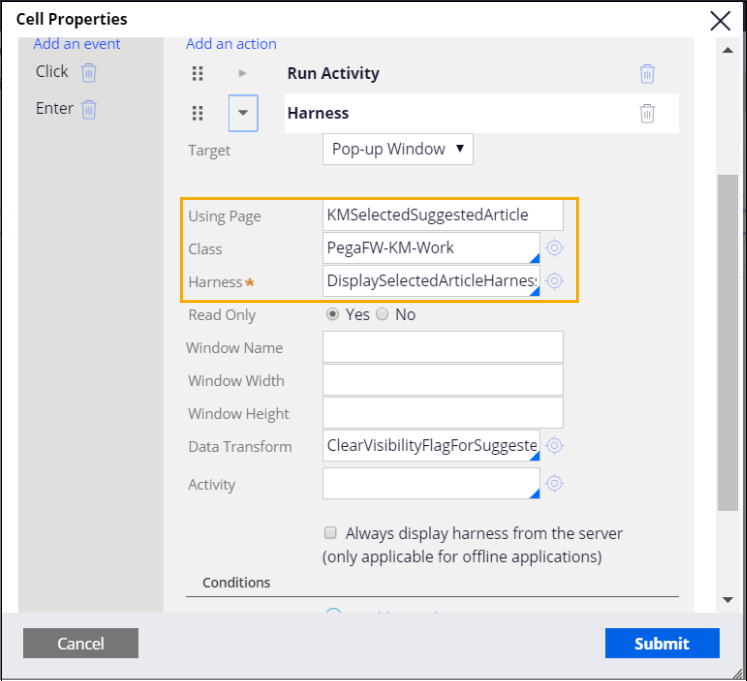Click the Add an event link
The image size is (747, 681).
point(77,44)
